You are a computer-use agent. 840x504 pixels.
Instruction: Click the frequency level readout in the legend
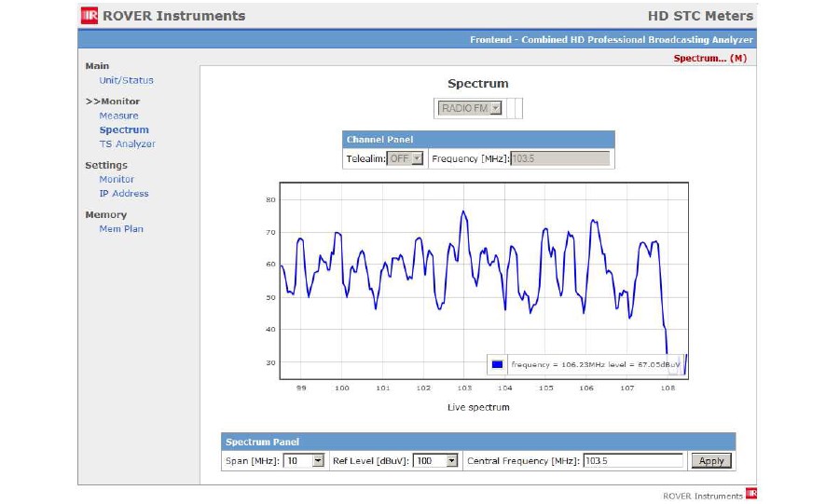click(595, 365)
